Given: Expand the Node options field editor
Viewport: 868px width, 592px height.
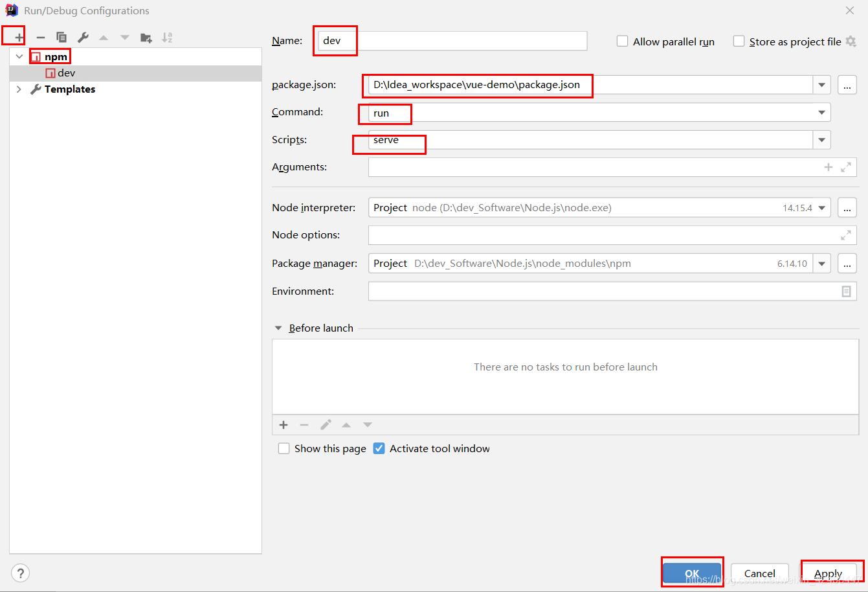Looking at the screenshot, I should pos(846,235).
